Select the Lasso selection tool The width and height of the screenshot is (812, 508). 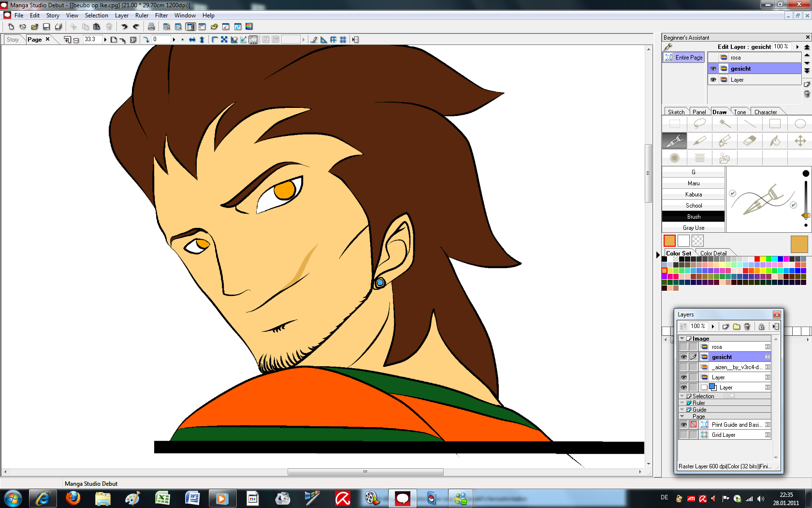coord(699,124)
